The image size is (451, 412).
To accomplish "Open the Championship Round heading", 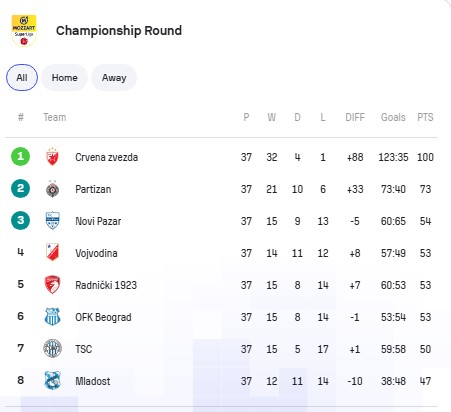I will coord(119,31).
